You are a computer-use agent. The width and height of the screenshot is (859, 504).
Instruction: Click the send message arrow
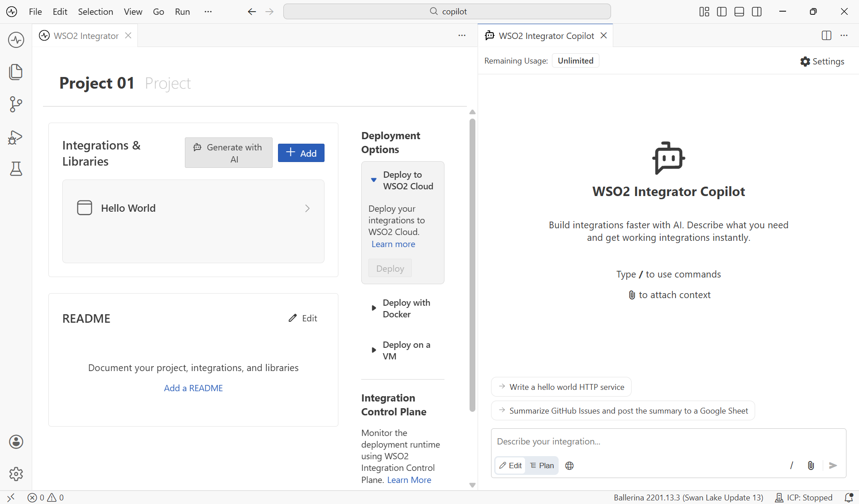[833, 466]
